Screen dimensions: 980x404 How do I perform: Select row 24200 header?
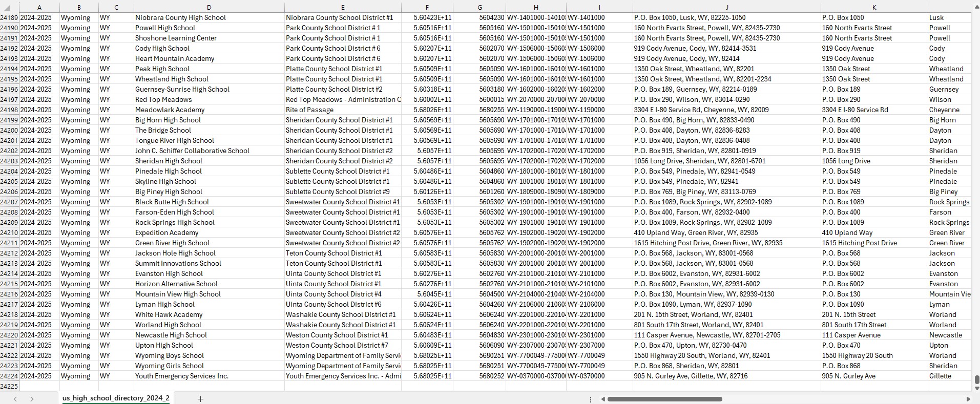pos(9,131)
